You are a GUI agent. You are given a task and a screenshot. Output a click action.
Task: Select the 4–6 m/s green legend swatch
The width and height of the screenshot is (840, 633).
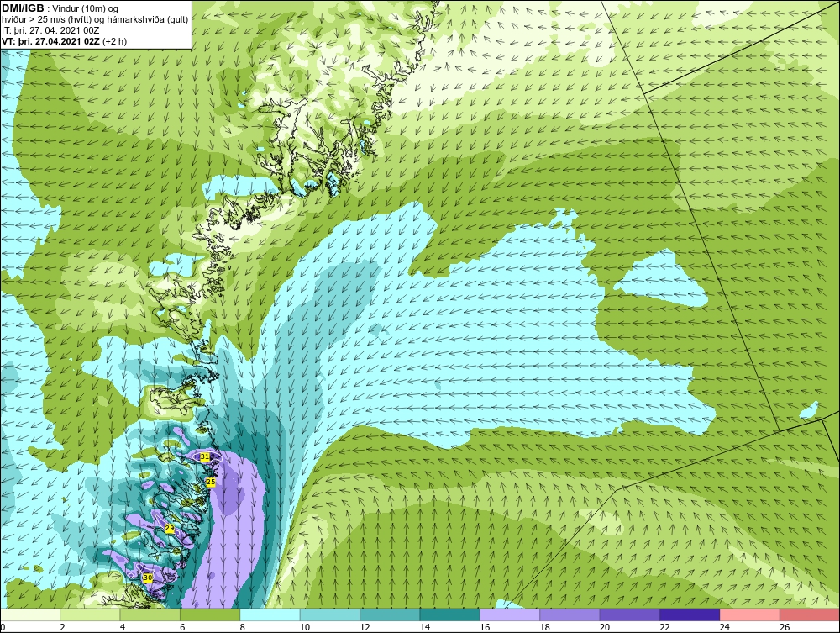[x=150, y=615]
